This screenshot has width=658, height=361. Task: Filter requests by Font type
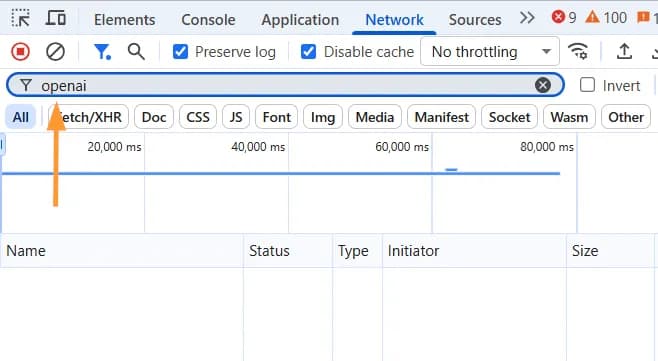coord(277,117)
